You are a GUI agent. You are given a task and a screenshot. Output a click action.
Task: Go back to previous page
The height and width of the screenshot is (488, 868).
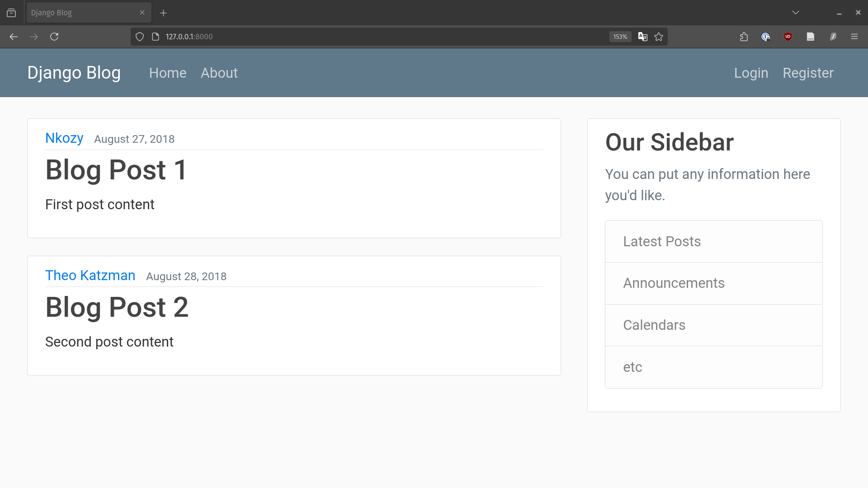pyautogui.click(x=14, y=37)
